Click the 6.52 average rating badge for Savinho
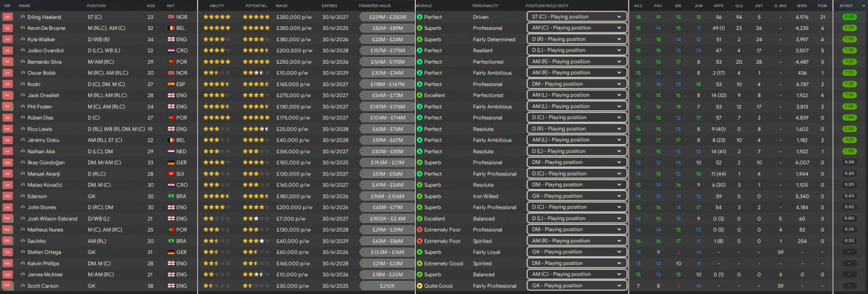Viewport: 868px width, 294px height. (848, 241)
